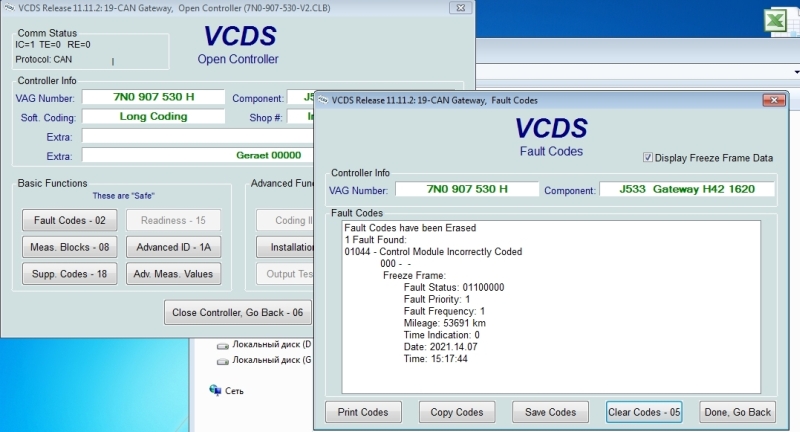Click 'Date: 2021.14.07' line
The image size is (800, 432).
(x=440, y=347)
